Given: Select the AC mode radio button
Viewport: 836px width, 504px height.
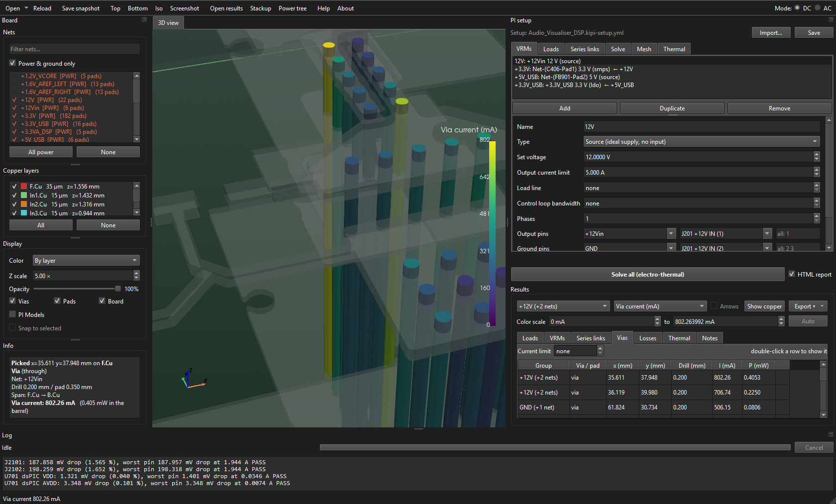Looking at the screenshot, I should click(818, 8).
